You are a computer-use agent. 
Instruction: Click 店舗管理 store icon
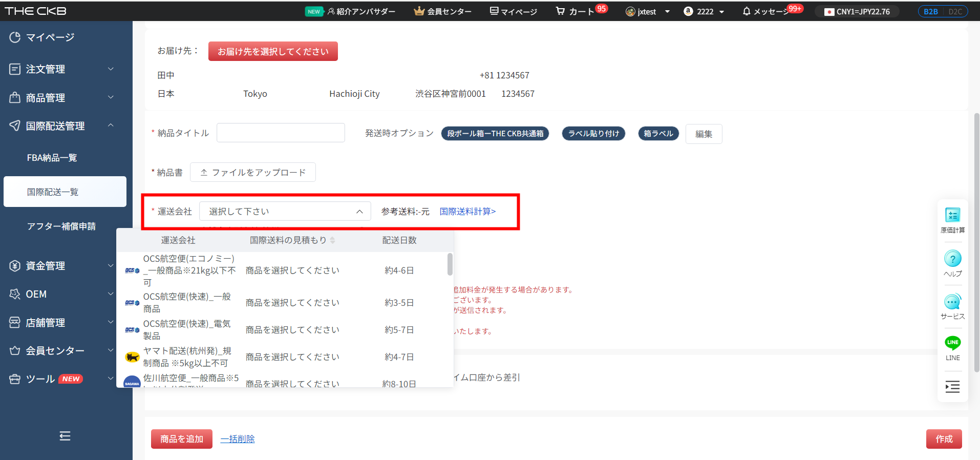coord(15,323)
